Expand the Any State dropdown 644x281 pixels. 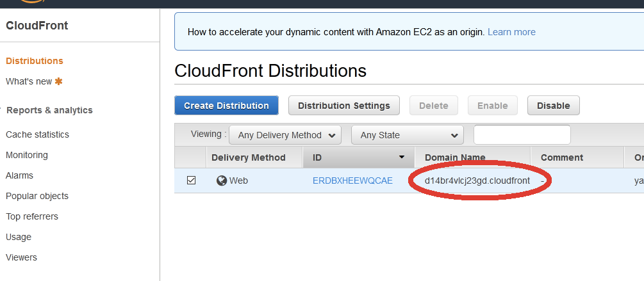click(408, 135)
